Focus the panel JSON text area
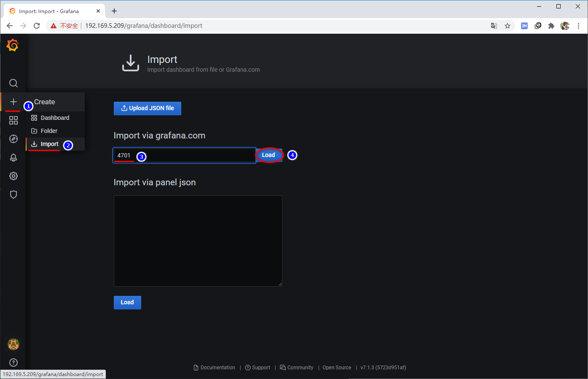 click(x=198, y=241)
